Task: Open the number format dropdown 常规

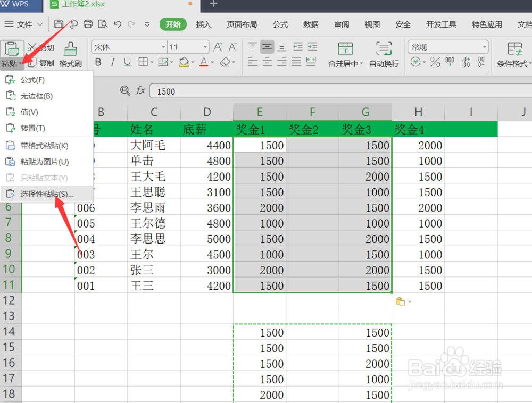Action: 484,47
